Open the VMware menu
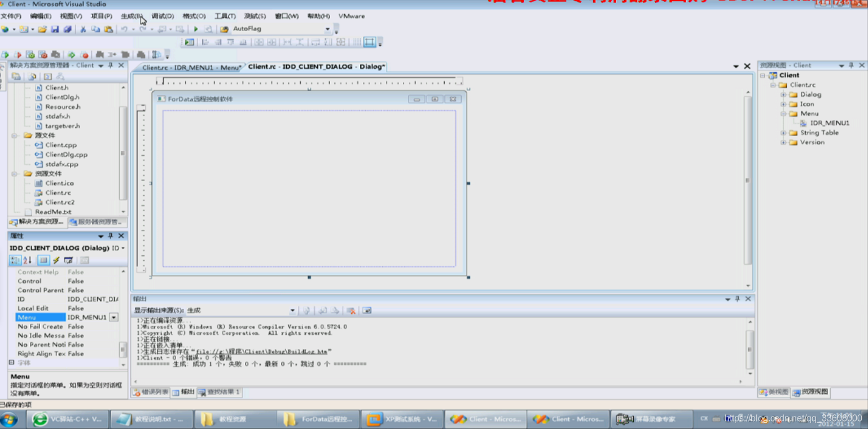868x429 pixels. (352, 16)
